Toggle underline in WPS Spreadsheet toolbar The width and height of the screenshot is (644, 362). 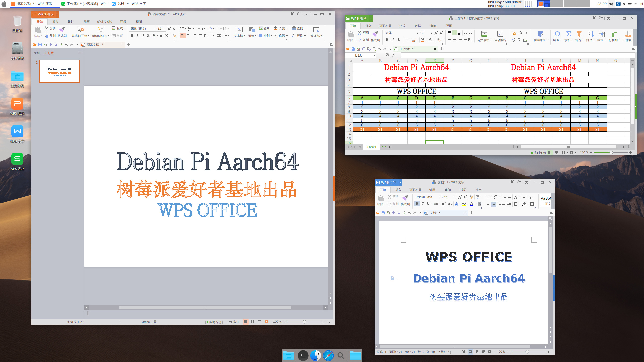[399, 40]
